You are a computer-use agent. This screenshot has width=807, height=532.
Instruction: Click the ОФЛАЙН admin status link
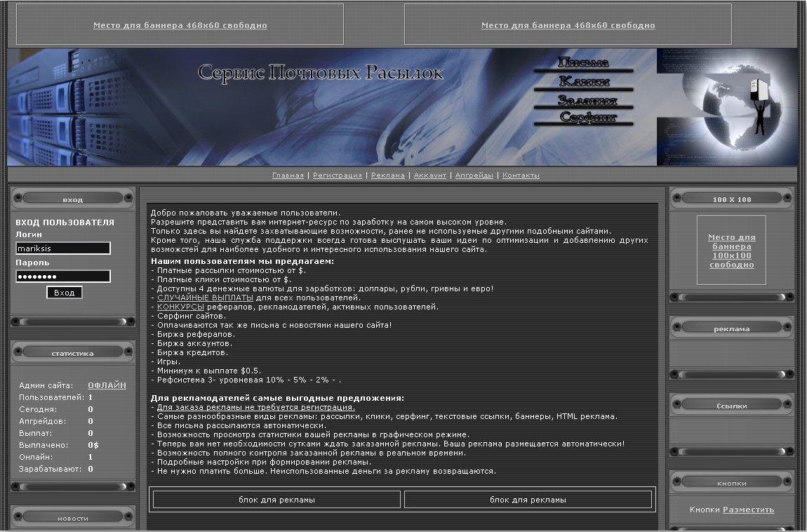(x=107, y=385)
